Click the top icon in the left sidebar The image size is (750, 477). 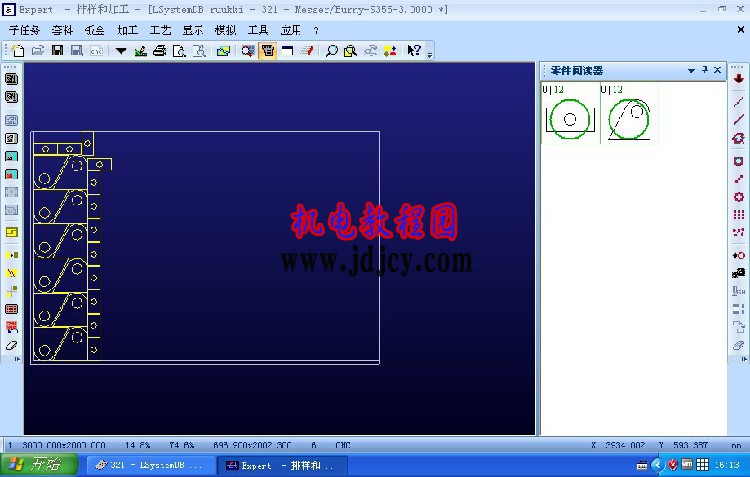click(11, 79)
